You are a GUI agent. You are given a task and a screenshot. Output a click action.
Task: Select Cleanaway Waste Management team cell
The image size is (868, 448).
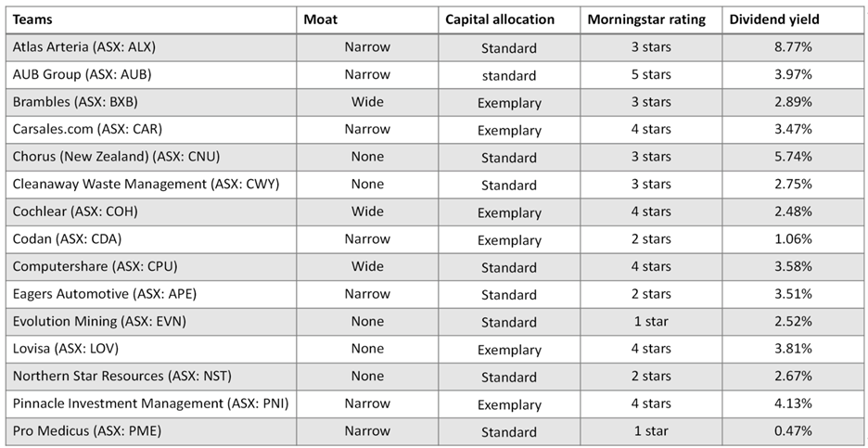pos(146,184)
